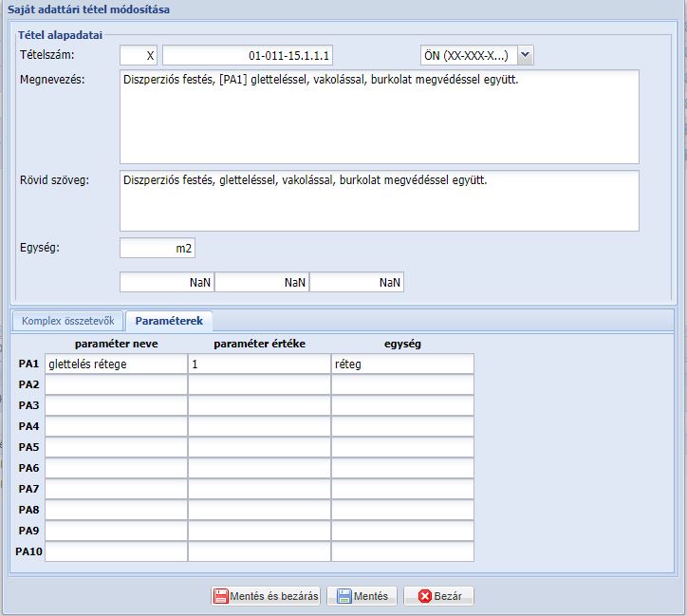Click the PA2 paraméter neve field
Viewport: 687px width, 616px height.
tap(116, 384)
